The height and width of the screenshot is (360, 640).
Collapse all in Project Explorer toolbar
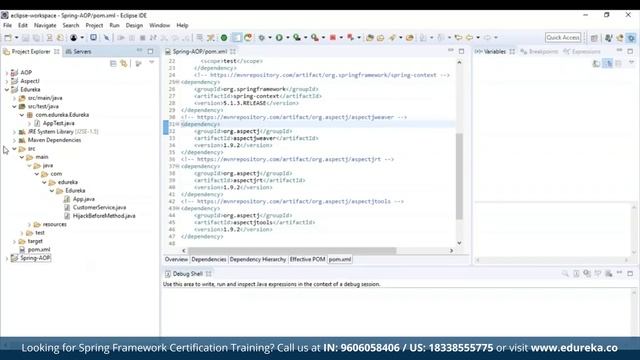coord(113,63)
